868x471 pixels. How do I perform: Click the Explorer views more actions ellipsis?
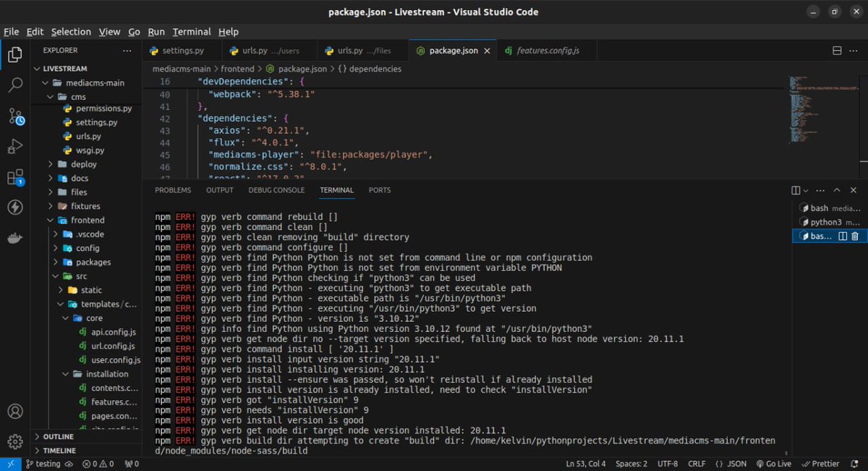127,51
